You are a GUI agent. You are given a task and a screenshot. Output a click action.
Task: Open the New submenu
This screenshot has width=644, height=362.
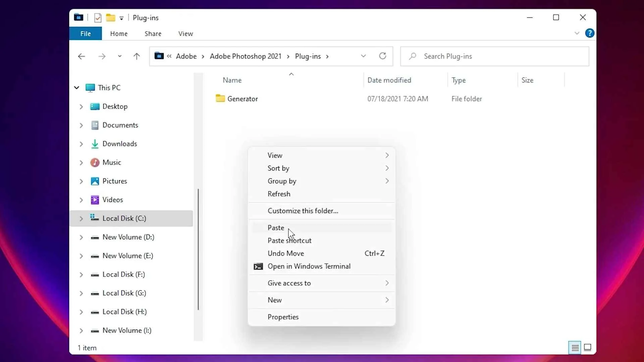(321, 300)
